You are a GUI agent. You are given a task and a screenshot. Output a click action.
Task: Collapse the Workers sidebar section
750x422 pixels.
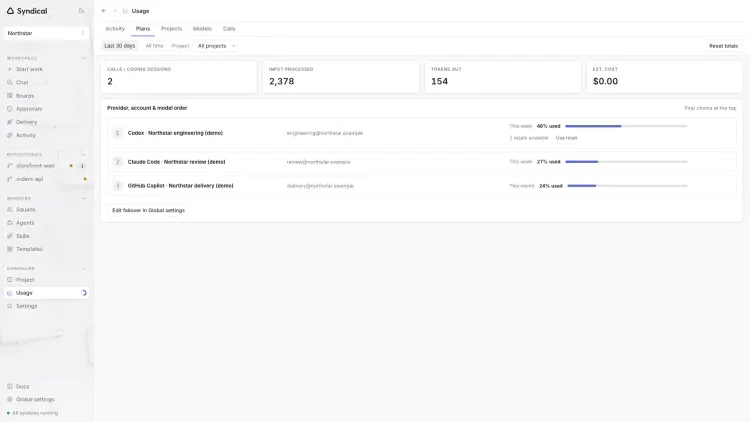84,198
